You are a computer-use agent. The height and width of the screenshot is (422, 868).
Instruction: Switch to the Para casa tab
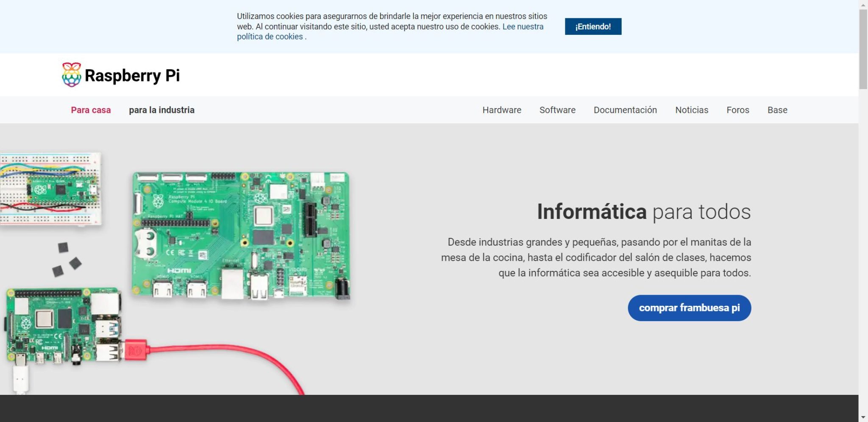click(91, 110)
